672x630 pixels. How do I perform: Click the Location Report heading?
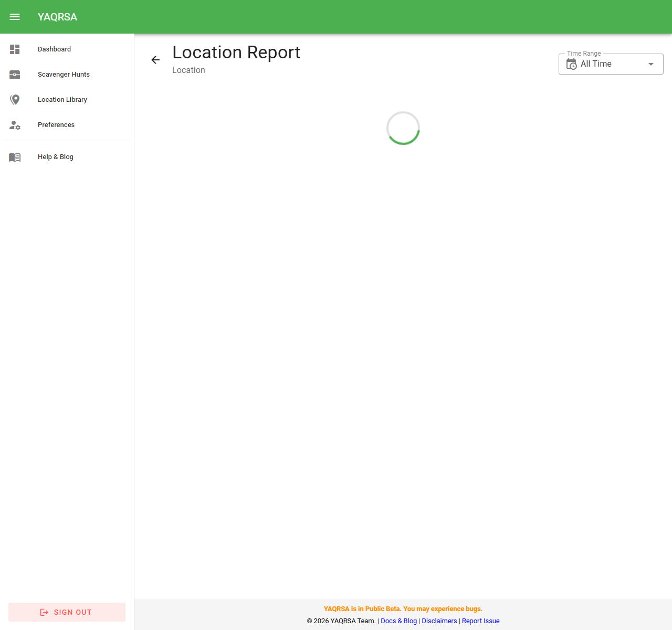236,52
